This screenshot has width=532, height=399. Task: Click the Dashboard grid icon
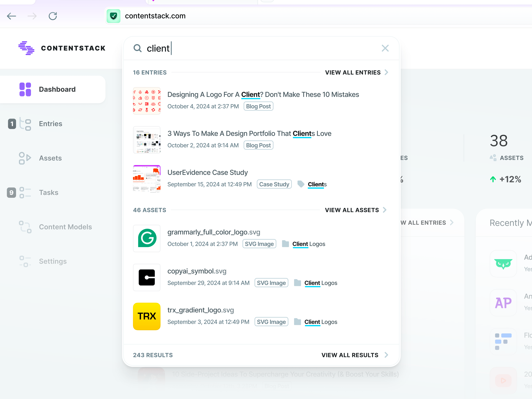tap(25, 89)
